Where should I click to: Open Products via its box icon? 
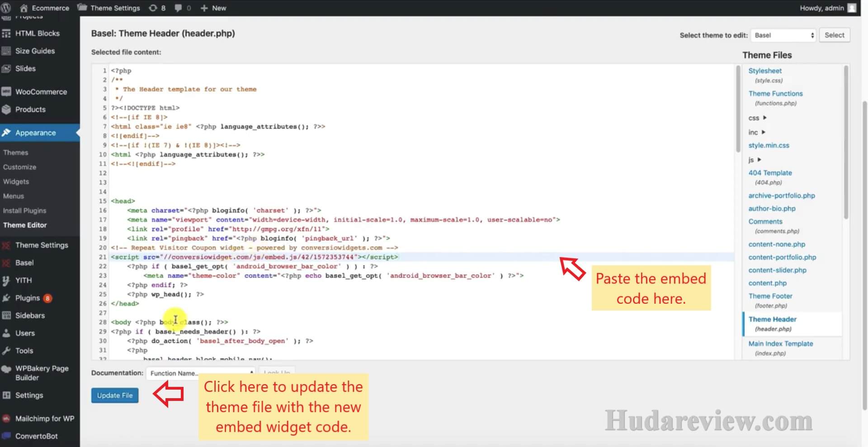pos(6,109)
